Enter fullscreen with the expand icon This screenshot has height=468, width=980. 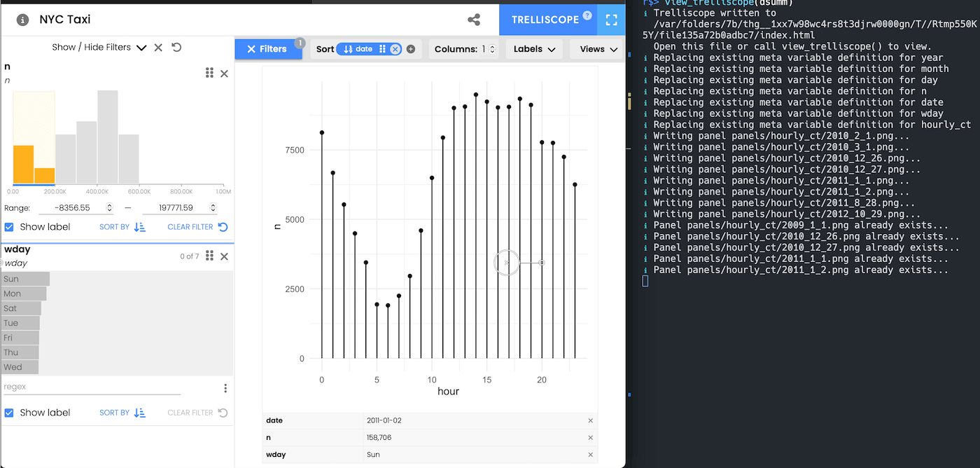612,20
